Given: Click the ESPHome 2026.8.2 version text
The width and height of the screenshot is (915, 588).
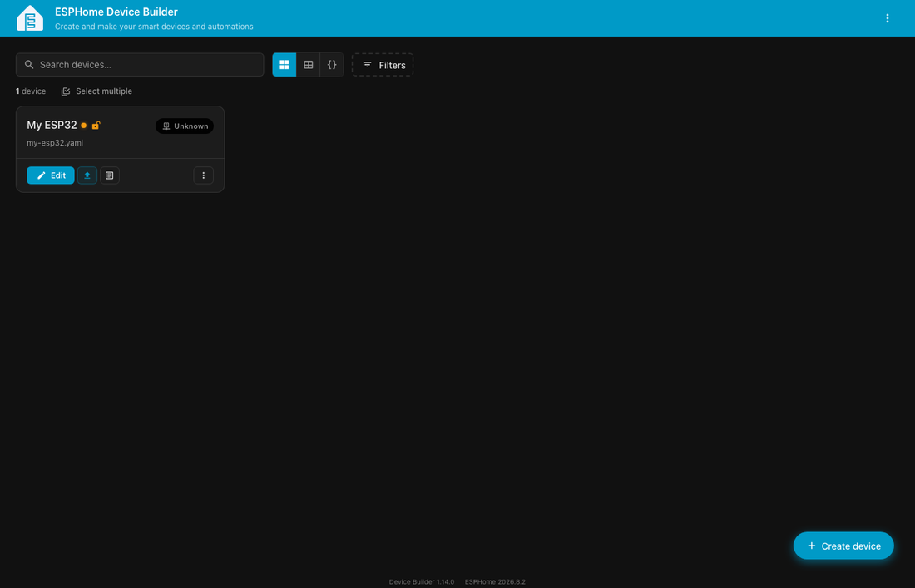Looking at the screenshot, I should (x=495, y=581).
